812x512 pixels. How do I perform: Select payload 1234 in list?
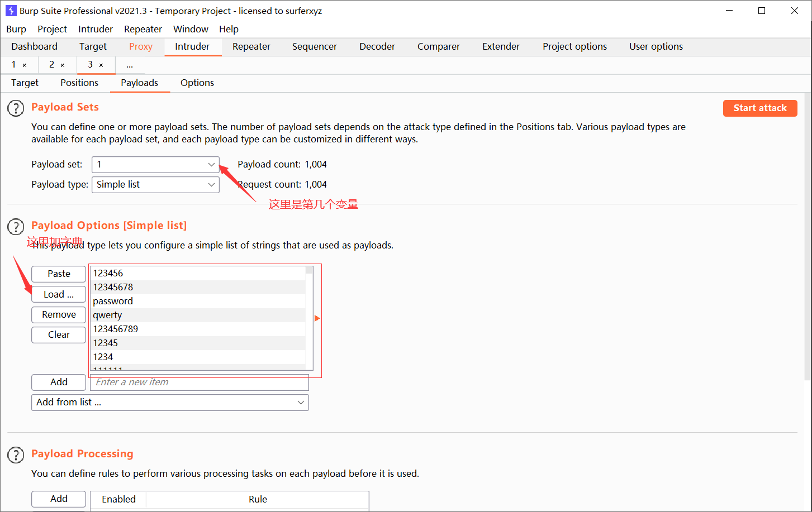pos(198,357)
